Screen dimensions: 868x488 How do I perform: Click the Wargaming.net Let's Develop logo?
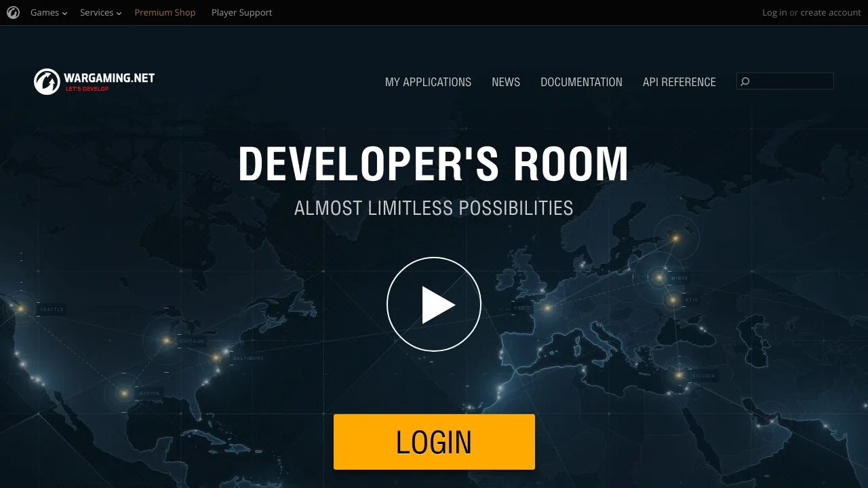click(94, 81)
